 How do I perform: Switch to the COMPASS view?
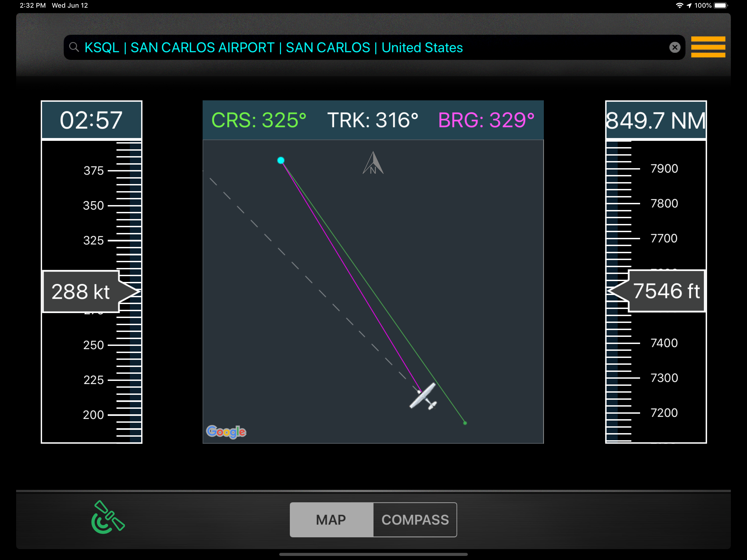(415, 520)
